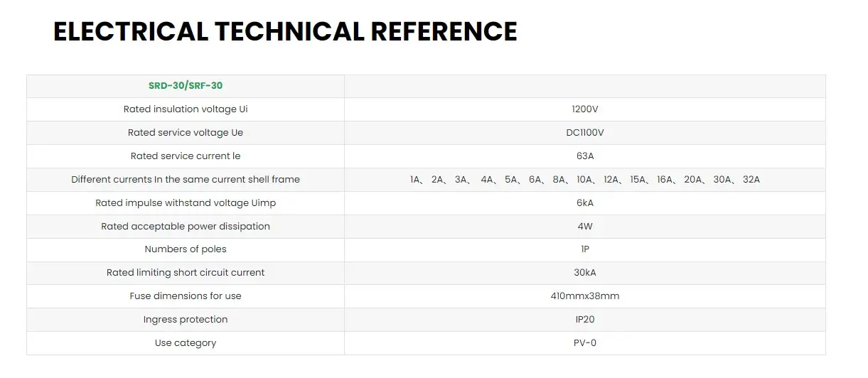Select the 6kA value cell
The height and width of the screenshot is (378, 868).
584,203
